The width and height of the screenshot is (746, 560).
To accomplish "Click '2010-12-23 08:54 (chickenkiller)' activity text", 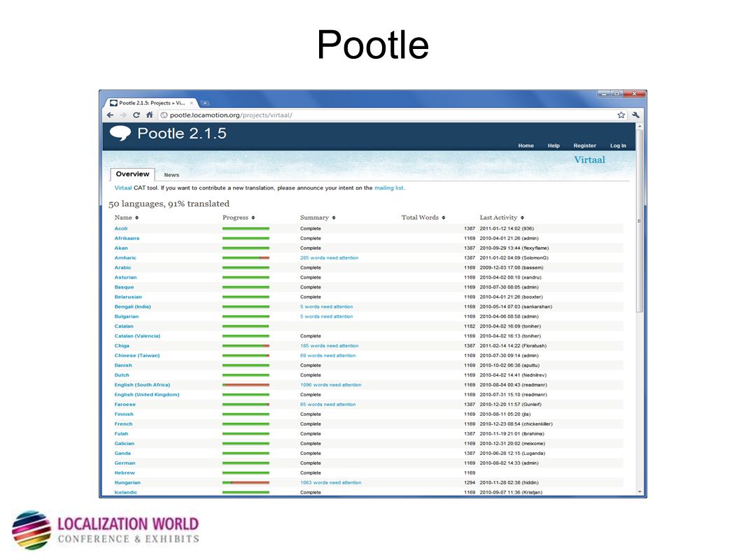I will click(516, 424).
